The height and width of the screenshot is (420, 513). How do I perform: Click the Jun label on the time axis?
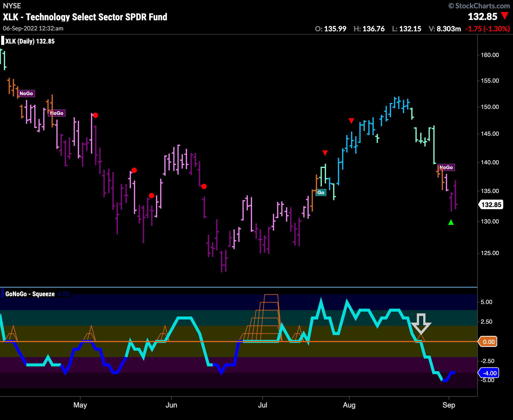click(x=171, y=405)
